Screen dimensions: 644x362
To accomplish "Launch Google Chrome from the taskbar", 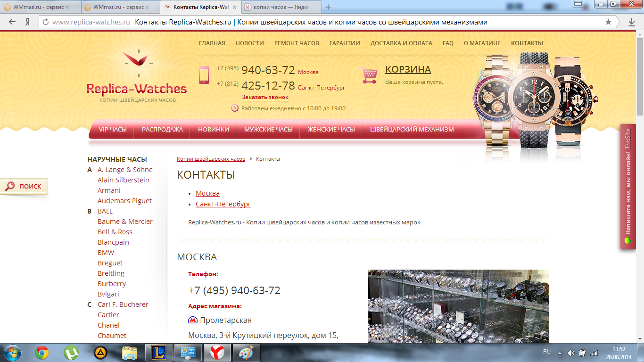I will [x=42, y=353].
